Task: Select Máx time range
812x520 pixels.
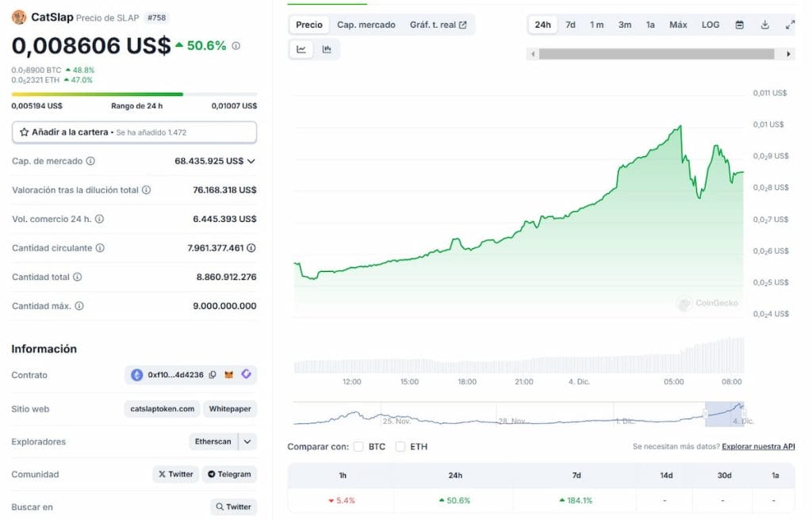Action: [678, 25]
